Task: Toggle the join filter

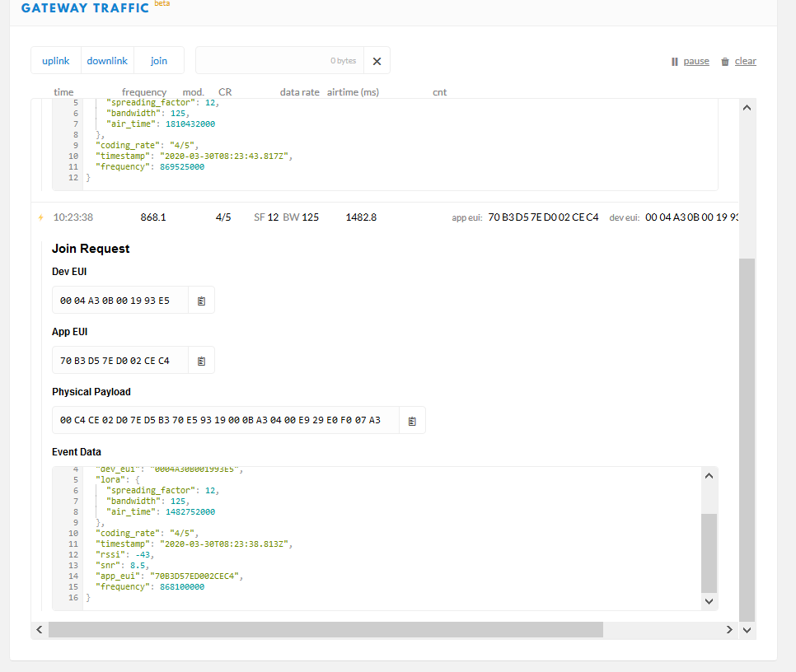Action: point(159,61)
